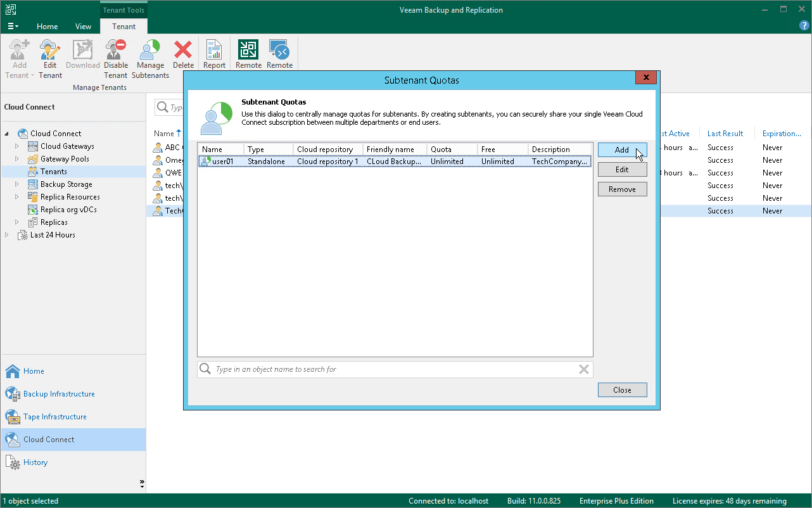Select the Gateway Pools tree icon
812x508 pixels.
33,159
